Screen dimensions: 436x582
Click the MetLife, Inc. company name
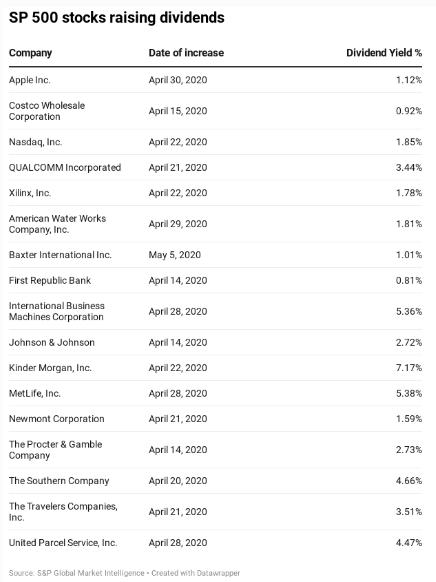(x=35, y=393)
